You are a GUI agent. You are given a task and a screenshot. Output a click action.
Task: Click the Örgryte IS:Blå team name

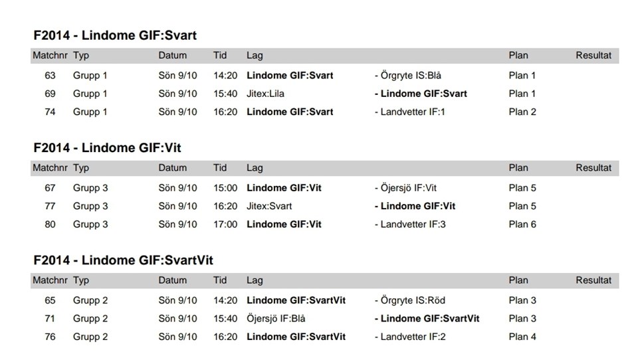[x=411, y=76]
